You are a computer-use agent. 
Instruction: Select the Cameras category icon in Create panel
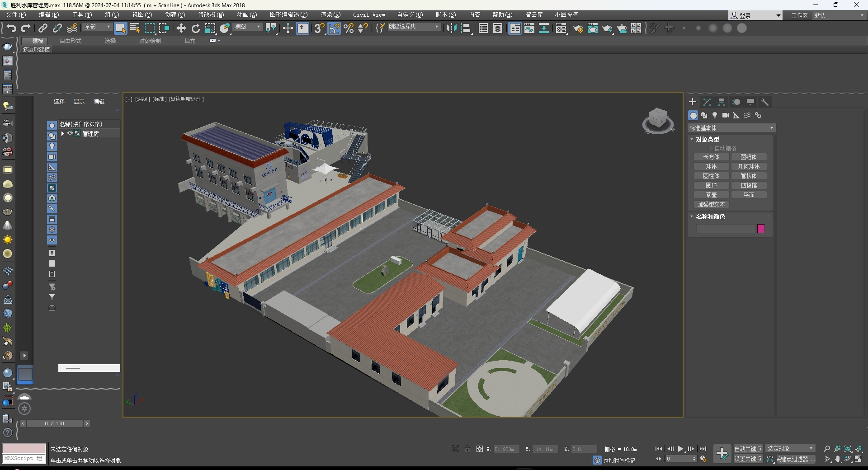point(726,116)
